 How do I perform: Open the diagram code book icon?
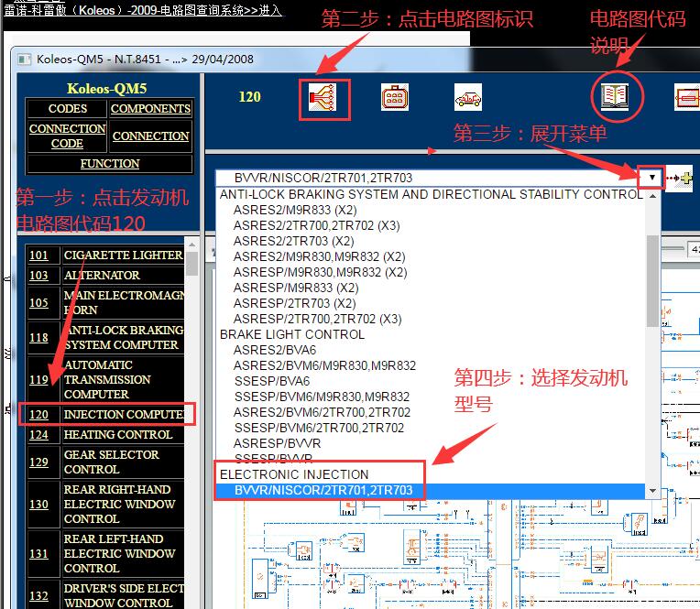pyautogui.click(x=615, y=96)
